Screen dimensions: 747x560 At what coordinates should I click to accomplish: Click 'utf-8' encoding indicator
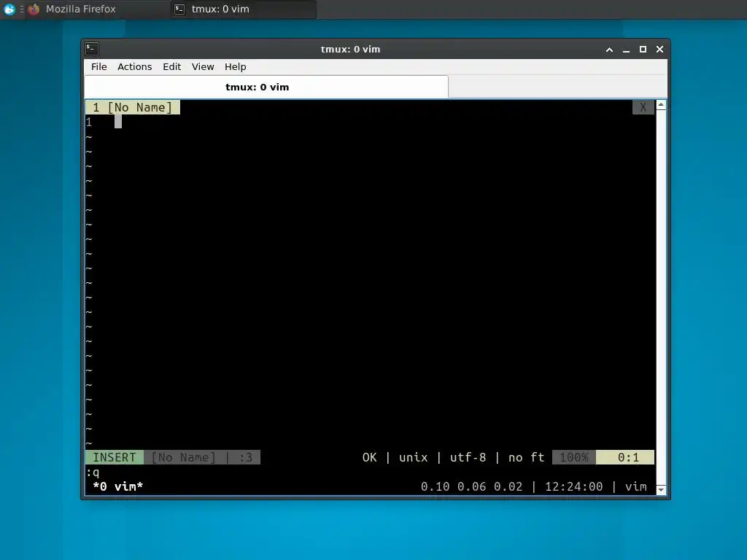468,457
